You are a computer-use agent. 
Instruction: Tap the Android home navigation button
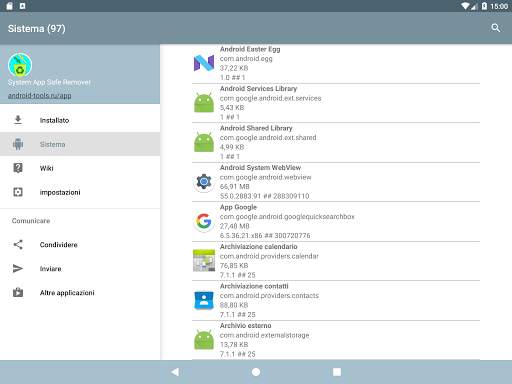pos(256,372)
